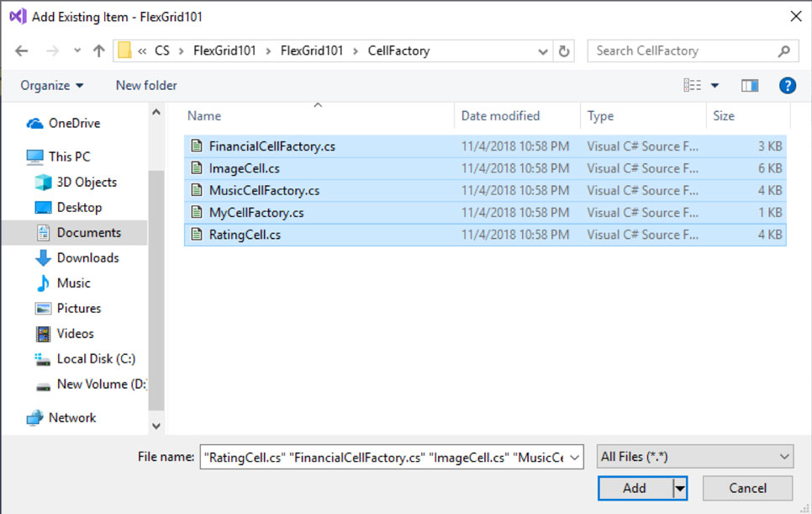This screenshot has width=812, height=514.
Task: Open the All Files type filter
Action: [695, 457]
